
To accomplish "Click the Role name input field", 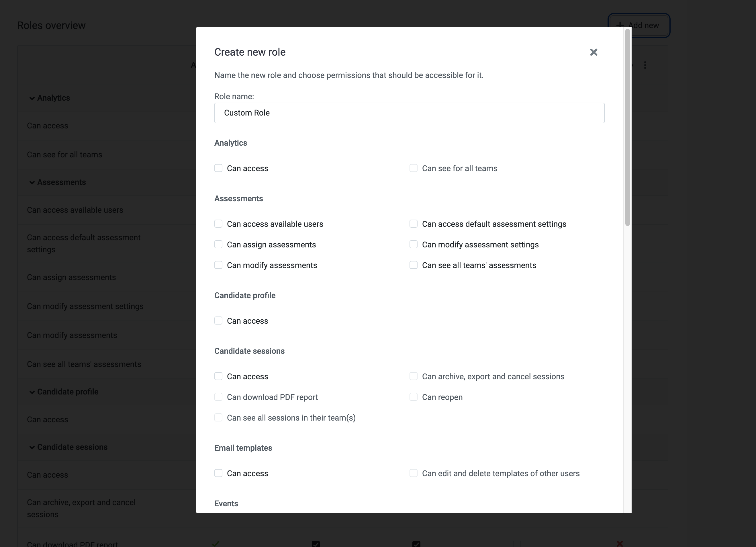I will coord(409,113).
